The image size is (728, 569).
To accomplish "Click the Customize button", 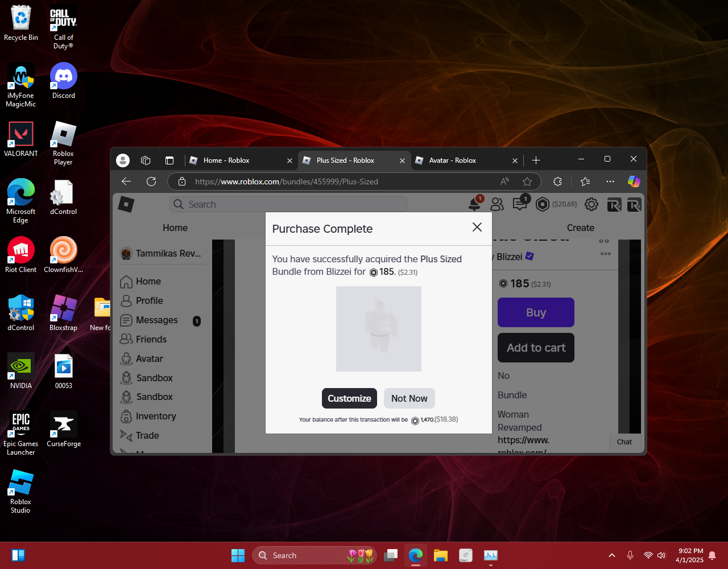I will tap(349, 398).
